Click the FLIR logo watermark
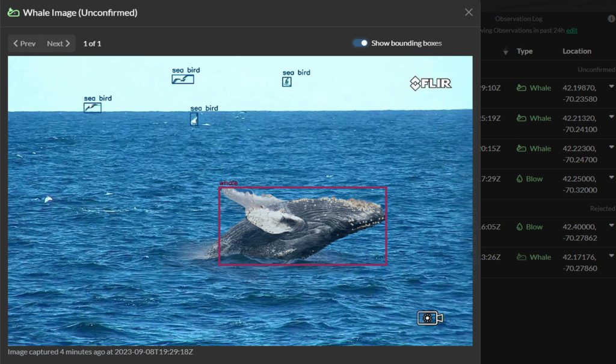 coord(431,84)
